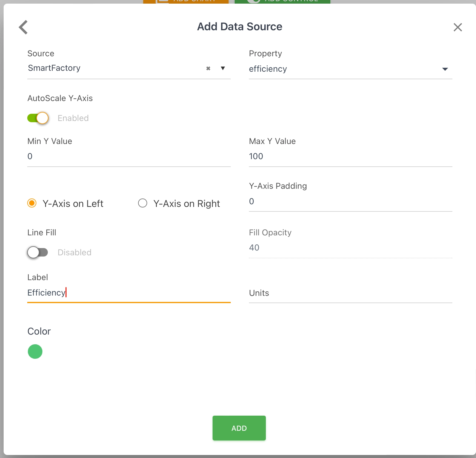Screen dimensions: 476x458
Task: Click the Min Y Value field
Action: click(129, 157)
